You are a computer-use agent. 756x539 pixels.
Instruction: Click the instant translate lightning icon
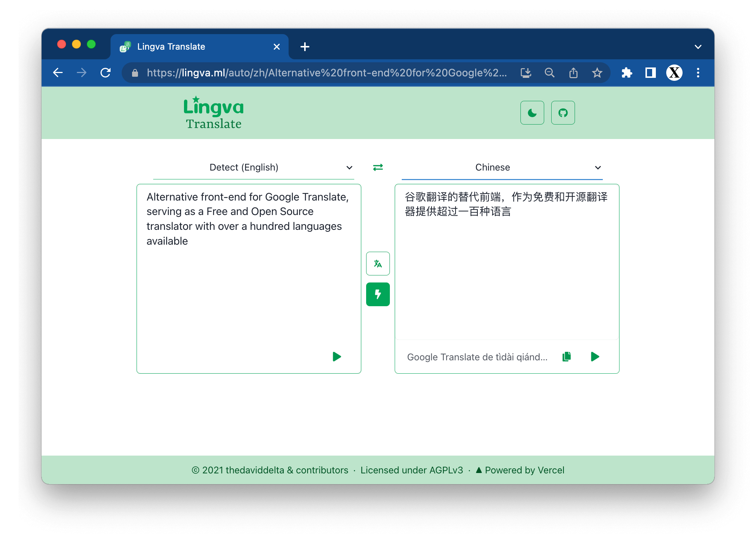[378, 294]
